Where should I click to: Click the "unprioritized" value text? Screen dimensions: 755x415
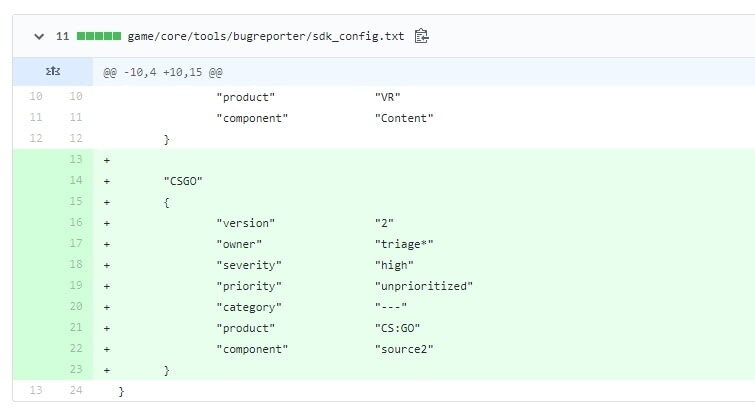424,286
